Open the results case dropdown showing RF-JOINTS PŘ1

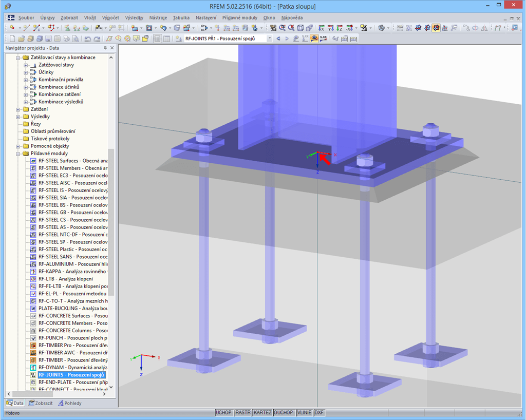tap(270, 38)
